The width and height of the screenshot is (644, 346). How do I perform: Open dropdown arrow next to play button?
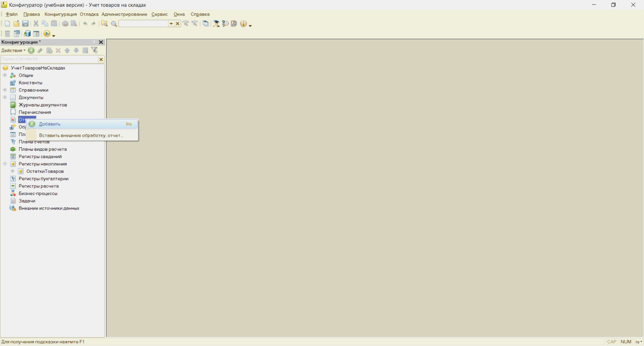click(54, 36)
